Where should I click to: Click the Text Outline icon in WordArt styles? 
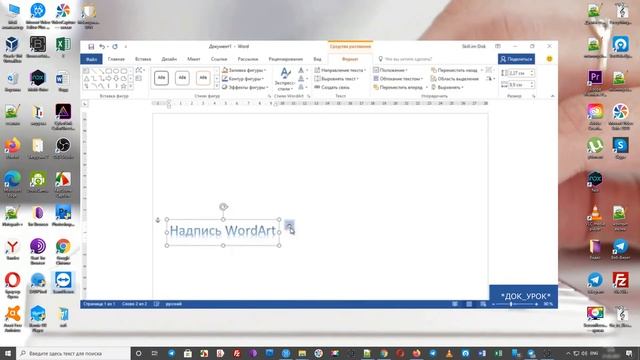point(301,78)
